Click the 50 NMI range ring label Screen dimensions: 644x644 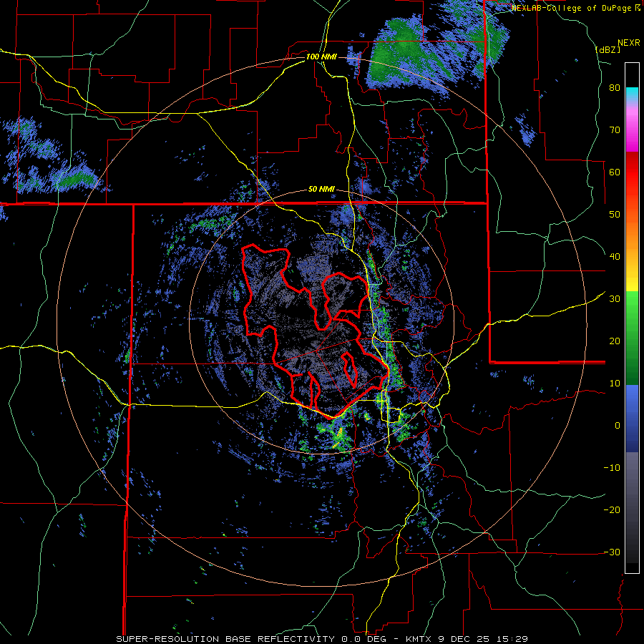321,190
